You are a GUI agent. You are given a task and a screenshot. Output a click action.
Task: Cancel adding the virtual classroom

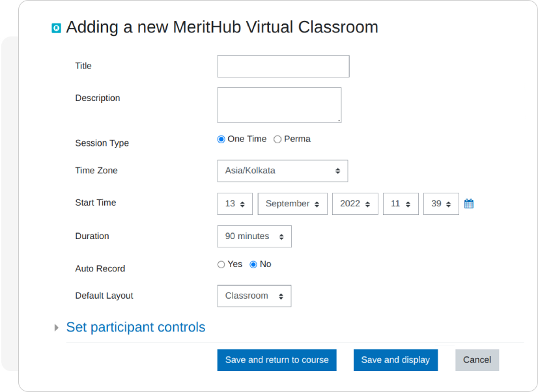[477, 360]
